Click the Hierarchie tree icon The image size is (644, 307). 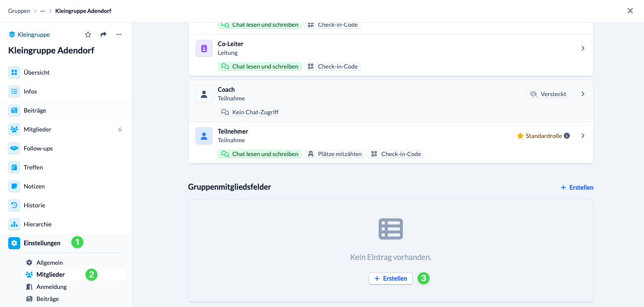click(14, 224)
